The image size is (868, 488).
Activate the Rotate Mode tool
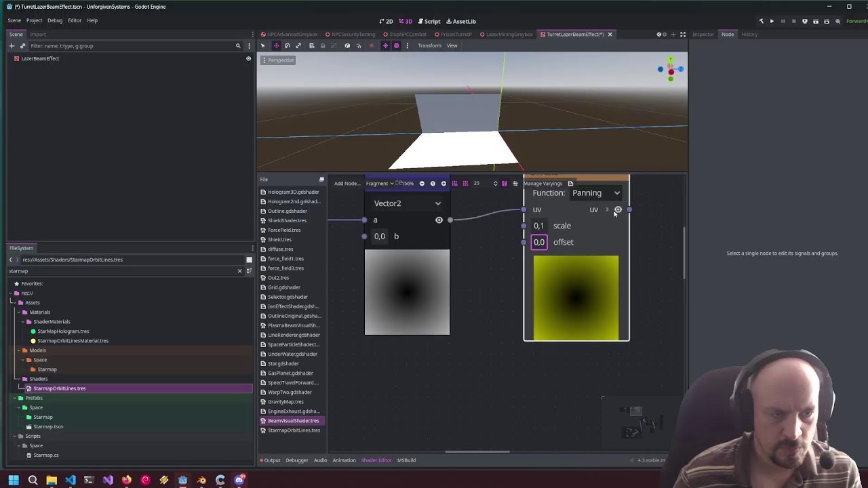(x=287, y=45)
